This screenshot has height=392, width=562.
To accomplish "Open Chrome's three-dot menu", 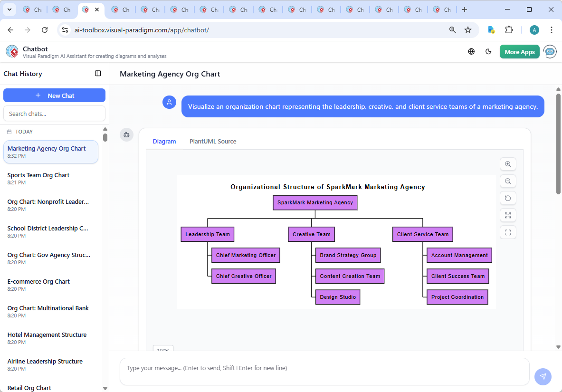I will coord(551,30).
